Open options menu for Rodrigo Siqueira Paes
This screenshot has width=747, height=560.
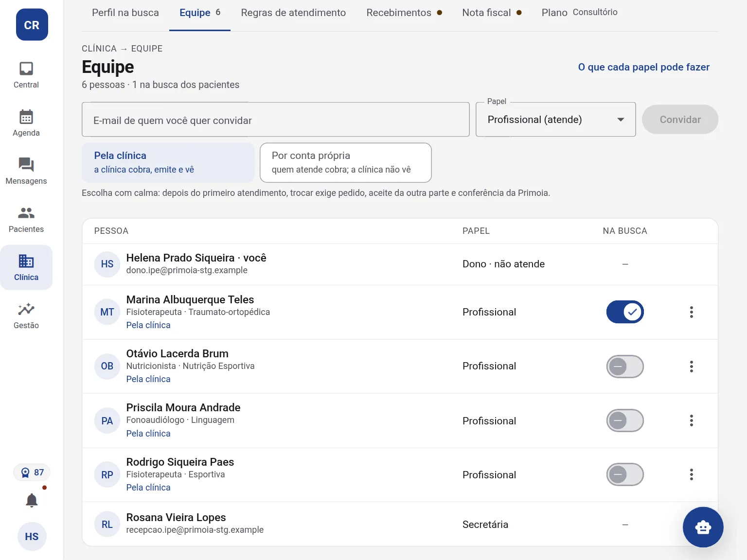[691, 474]
